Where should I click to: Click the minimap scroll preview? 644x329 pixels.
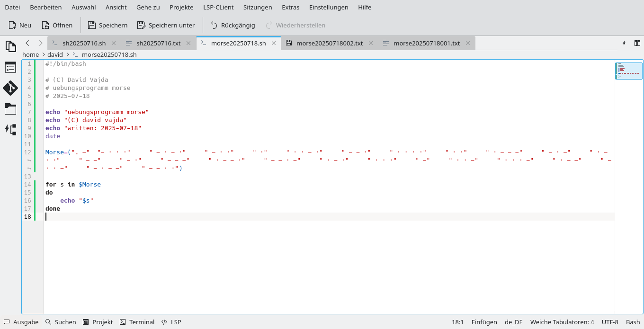click(628, 71)
